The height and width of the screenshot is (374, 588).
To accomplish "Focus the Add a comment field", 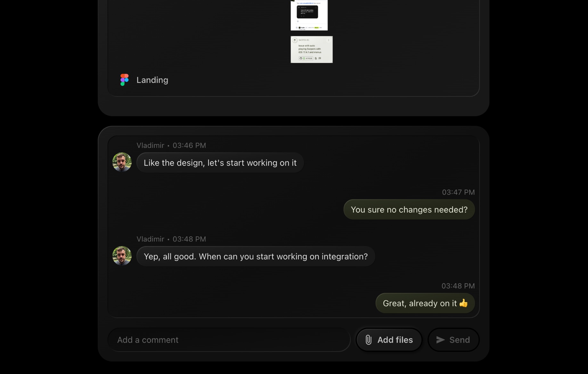I will tap(229, 340).
